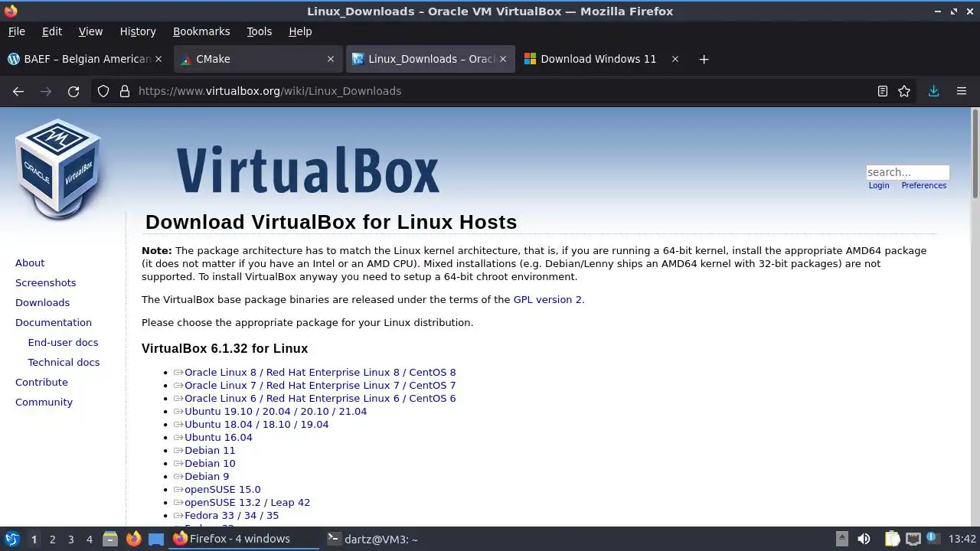
Task: Reload the current page
Action: (73, 91)
